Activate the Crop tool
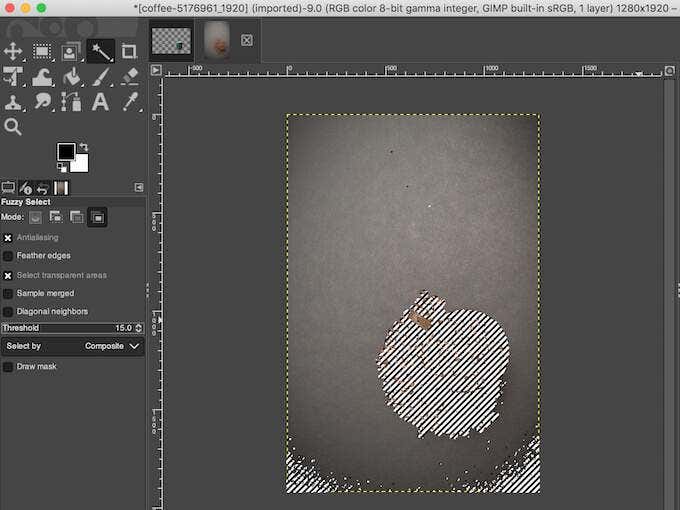This screenshot has width=680, height=510. (x=129, y=51)
